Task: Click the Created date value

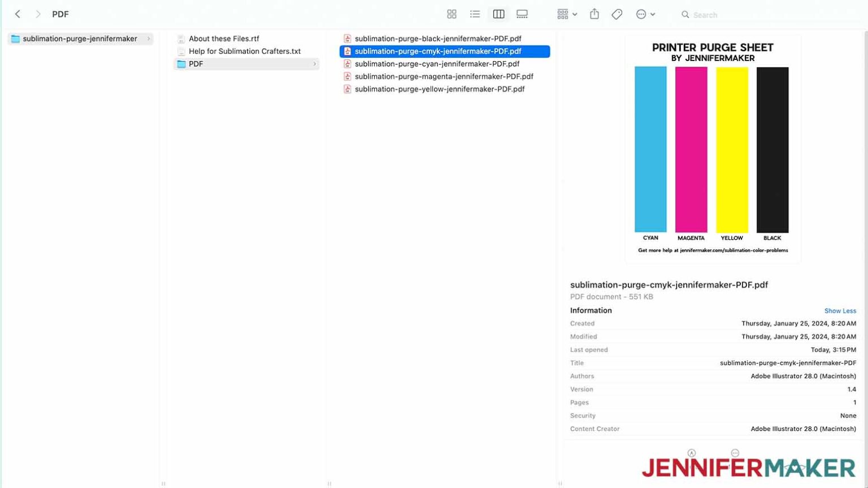Action: (798, 323)
